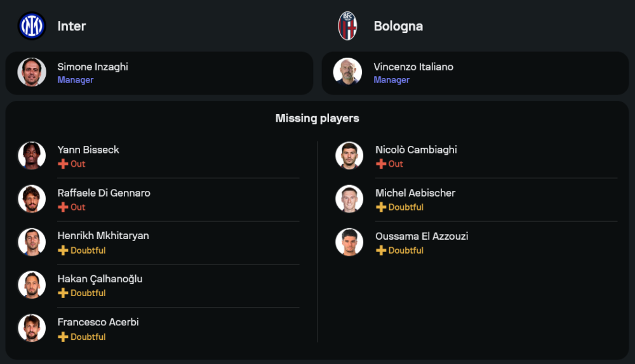635x364 pixels.
Task: Open the Bologna team name link
Action: tap(398, 26)
